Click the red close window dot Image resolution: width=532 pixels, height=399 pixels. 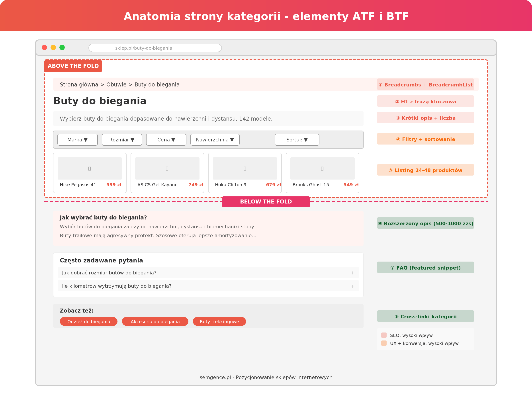coord(44,47)
